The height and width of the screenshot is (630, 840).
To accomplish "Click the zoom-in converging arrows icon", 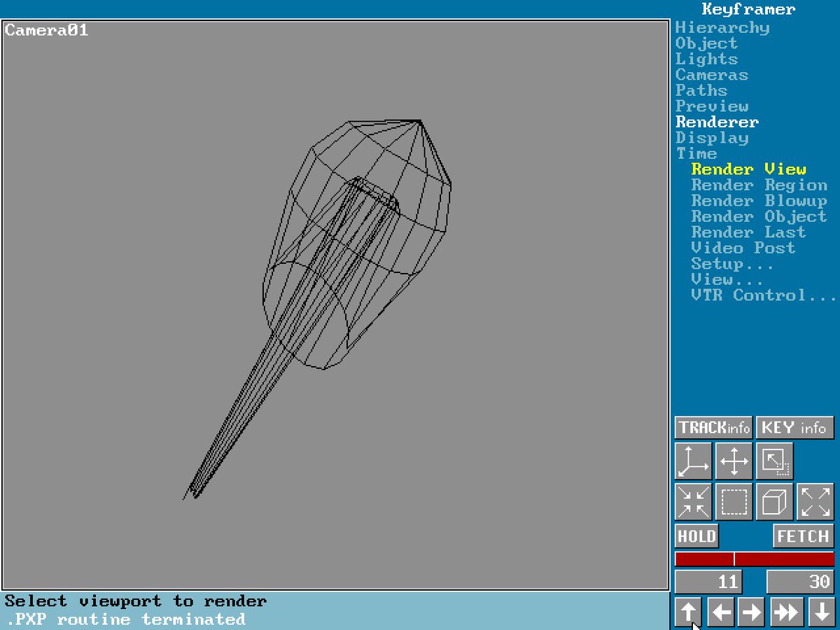I will tap(693, 501).
